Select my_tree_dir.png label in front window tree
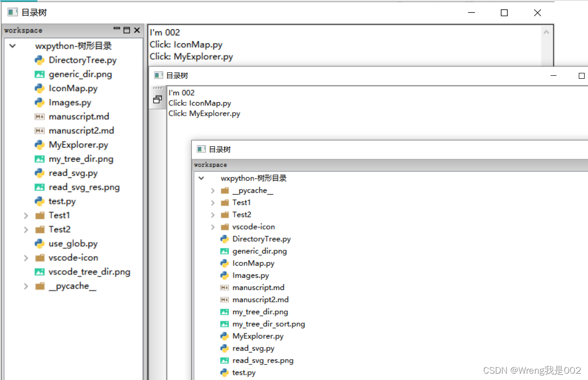Screen dimensions: 588x380 tap(260, 312)
